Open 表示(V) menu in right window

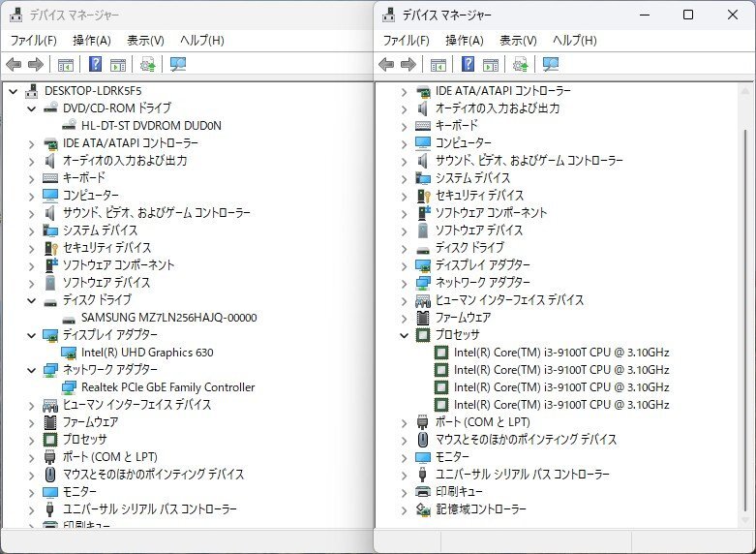(518, 41)
